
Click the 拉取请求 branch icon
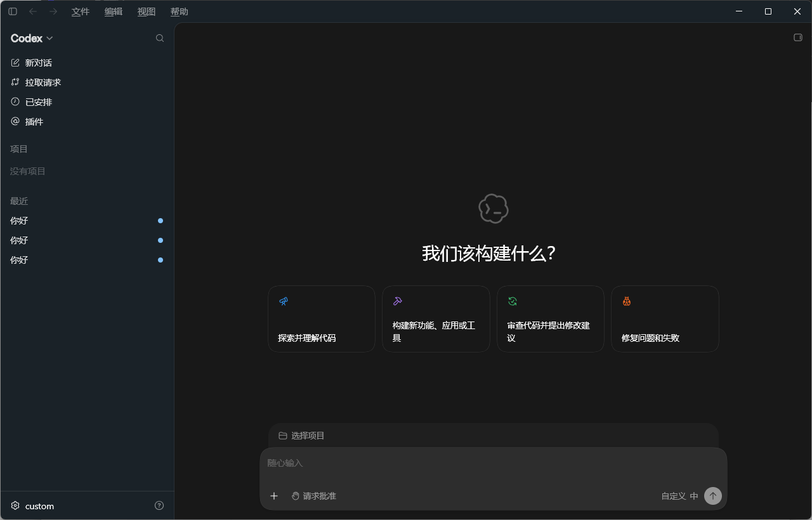[15, 82]
